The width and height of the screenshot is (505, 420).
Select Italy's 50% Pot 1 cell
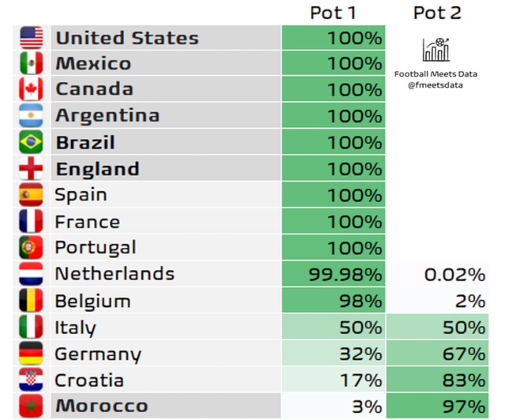pyautogui.click(x=332, y=328)
